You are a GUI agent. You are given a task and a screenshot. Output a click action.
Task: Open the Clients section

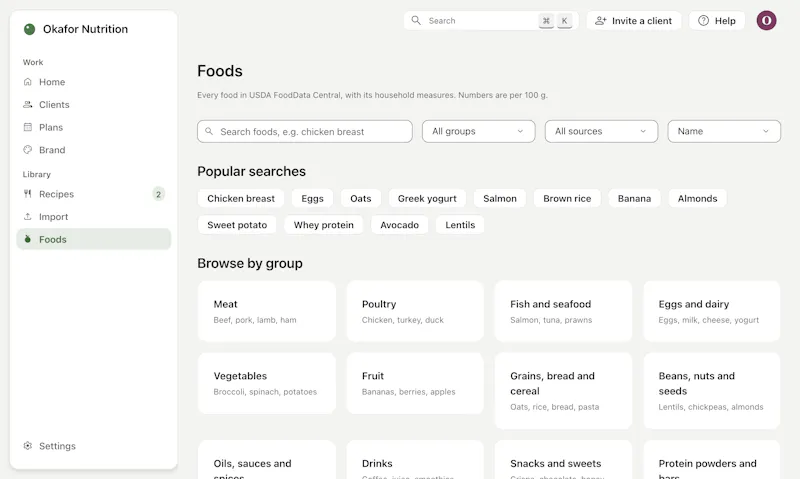point(94,105)
